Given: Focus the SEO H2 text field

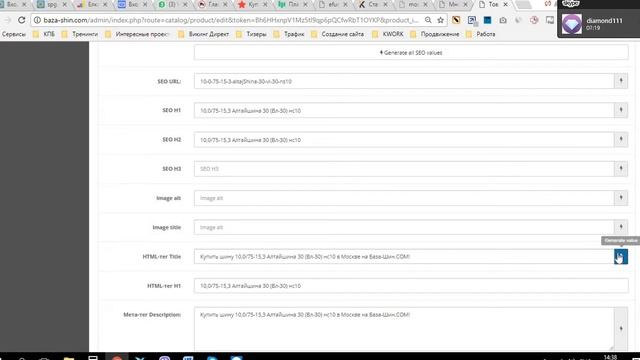Looking at the screenshot, I should 404,140.
